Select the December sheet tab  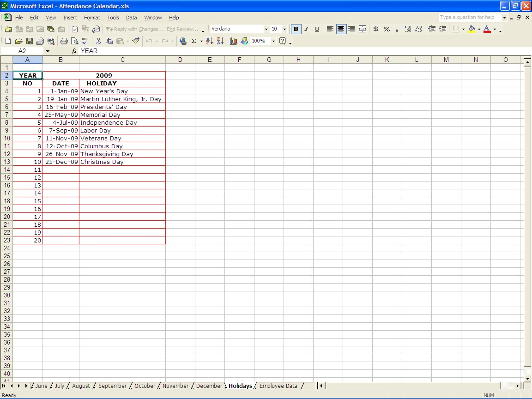click(209, 386)
